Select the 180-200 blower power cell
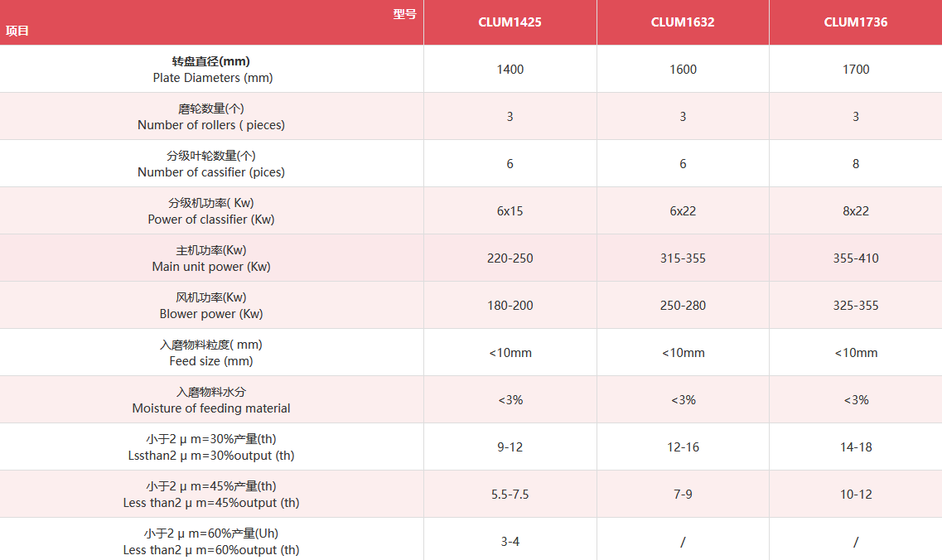The height and width of the screenshot is (560, 942). [510, 305]
